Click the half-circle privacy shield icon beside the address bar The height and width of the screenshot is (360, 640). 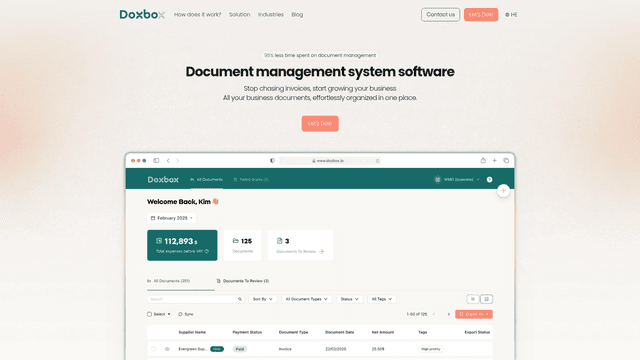[x=272, y=160]
